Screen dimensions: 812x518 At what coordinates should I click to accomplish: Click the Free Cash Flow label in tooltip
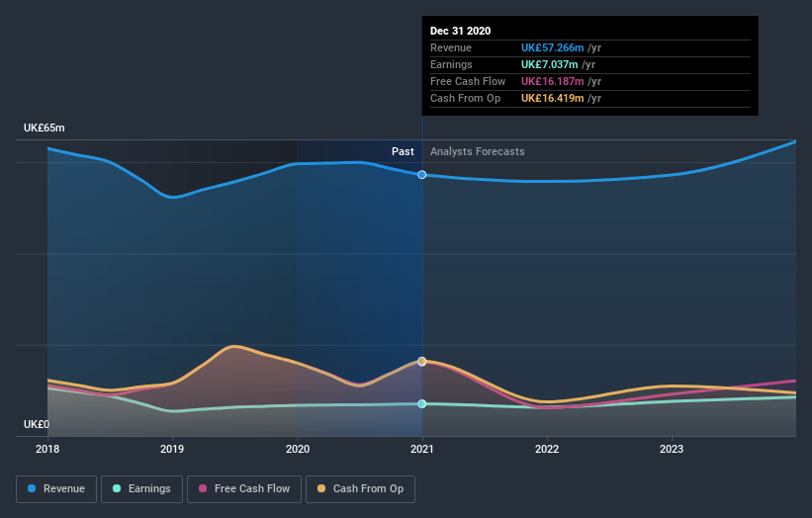point(468,81)
